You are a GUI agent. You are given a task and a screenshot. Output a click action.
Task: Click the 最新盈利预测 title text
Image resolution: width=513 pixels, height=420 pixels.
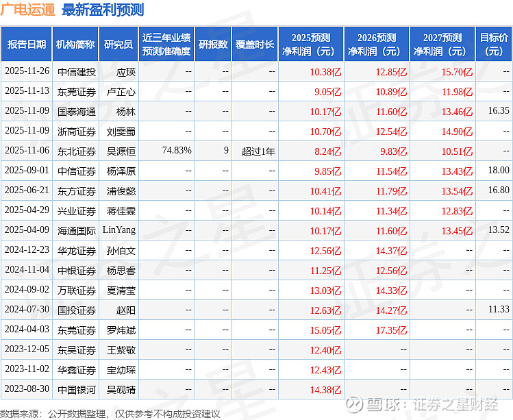pos(103,10)
